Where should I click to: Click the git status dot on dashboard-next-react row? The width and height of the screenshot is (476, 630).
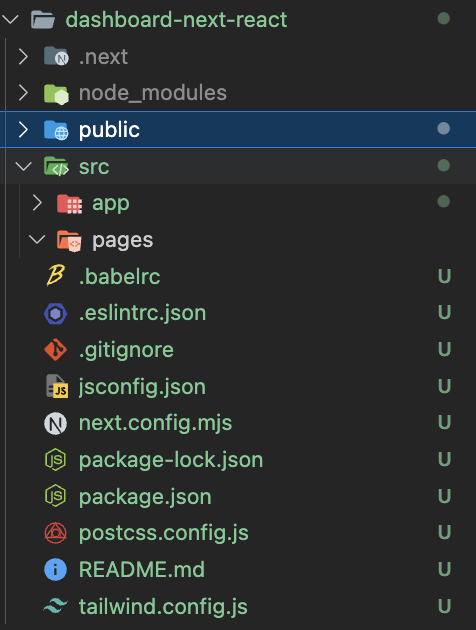(443, 18)
